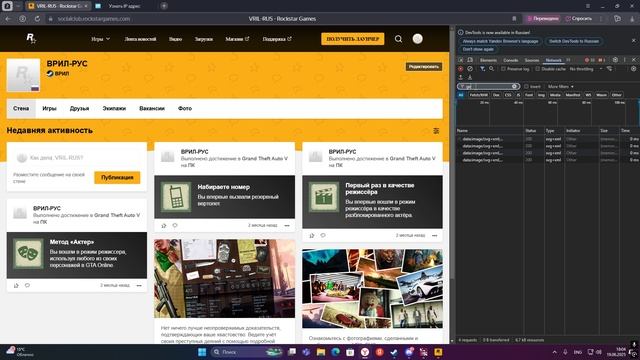Viewport: 640px width, 360px height.
Task: Open the GTA V photos collage thumbnail
Action: 372,289
